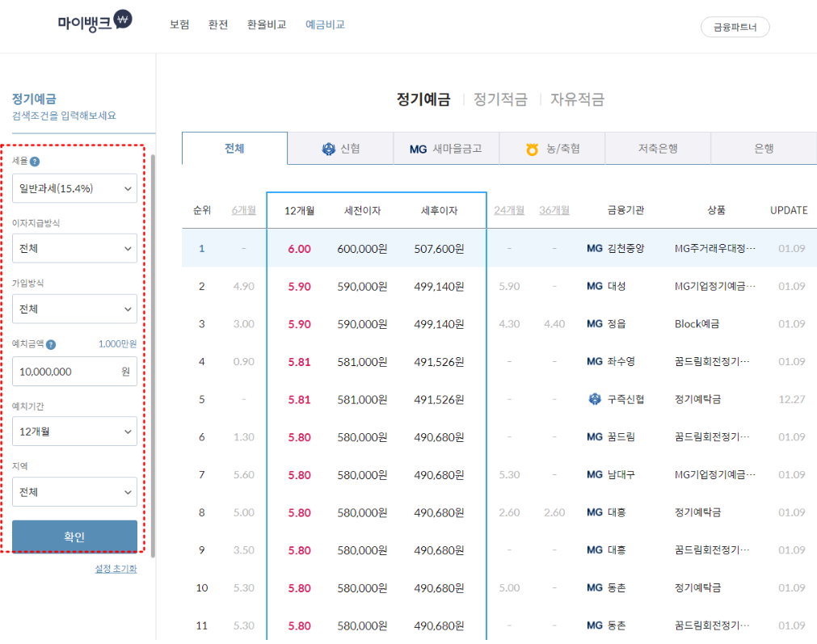Switch to the 농/축협 tab

click(552, 149)
